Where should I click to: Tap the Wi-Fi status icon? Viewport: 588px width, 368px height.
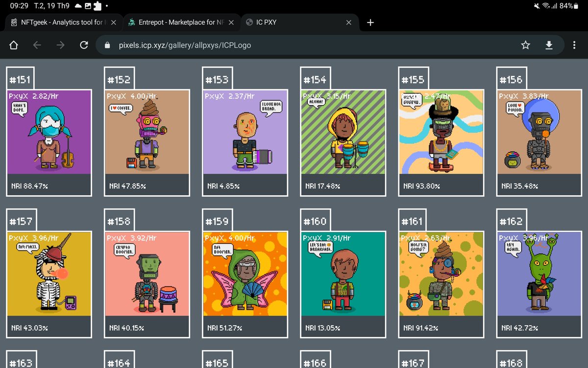pos(545,6)
